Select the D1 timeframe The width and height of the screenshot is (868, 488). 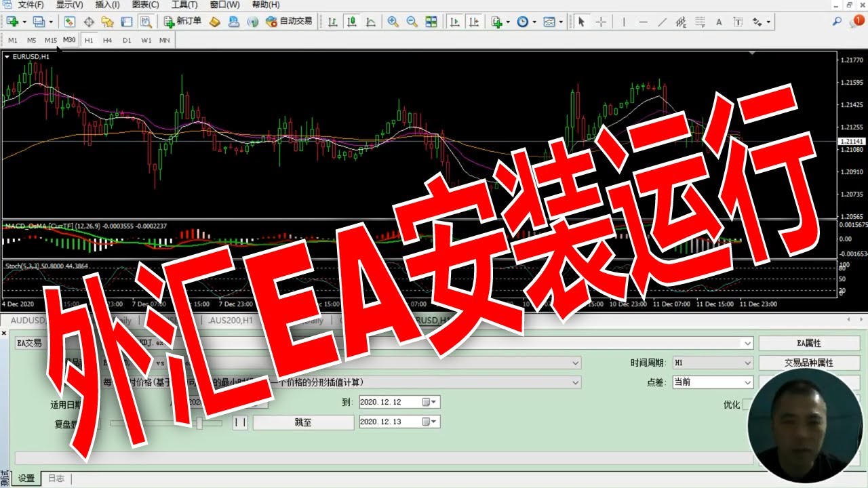pos(127,40)
